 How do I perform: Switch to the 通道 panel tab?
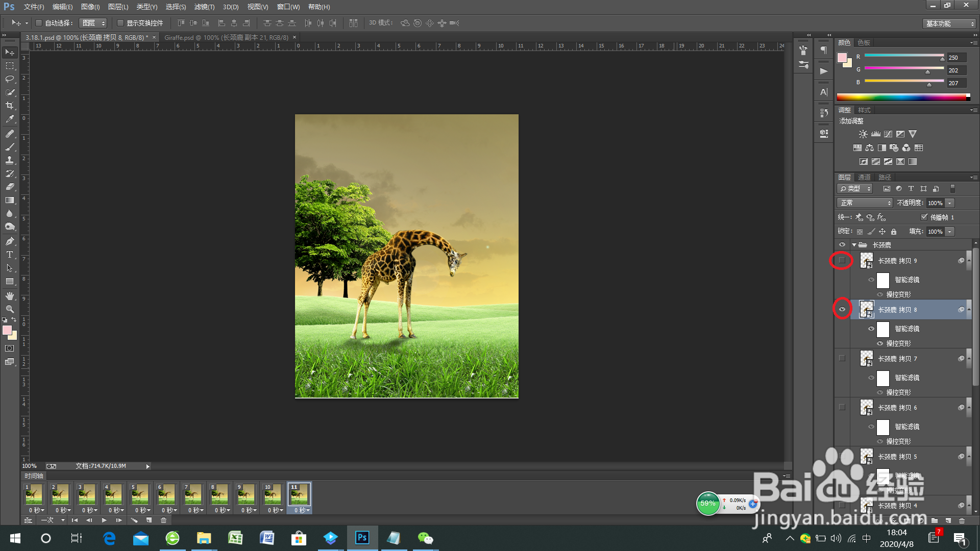point(864,177)
